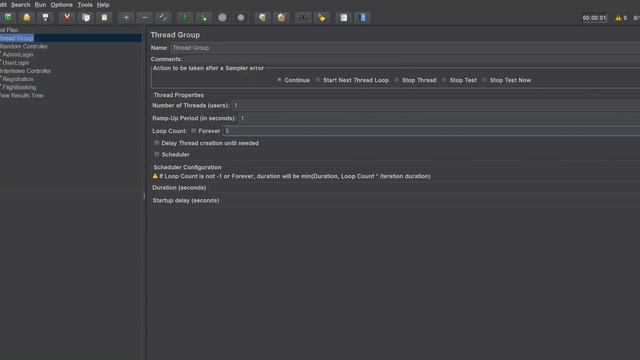Enable the Forever loop checkbox
This screenshot has height=360, width=640.
[x=193, y=131]
